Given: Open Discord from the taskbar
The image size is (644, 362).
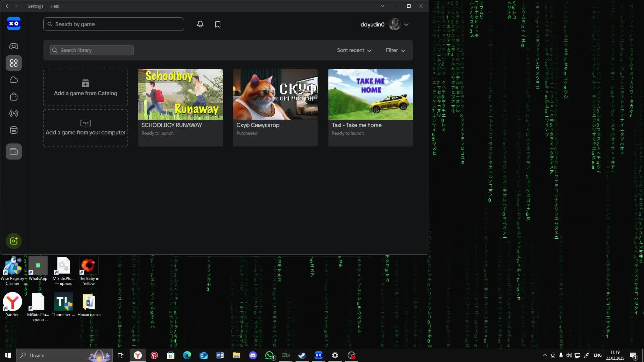Looking at the screenshot, I should point(253,355).
